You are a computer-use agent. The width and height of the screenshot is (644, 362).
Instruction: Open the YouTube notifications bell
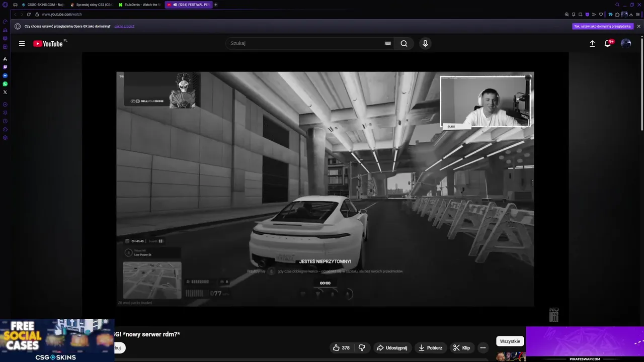click(608, 44)
